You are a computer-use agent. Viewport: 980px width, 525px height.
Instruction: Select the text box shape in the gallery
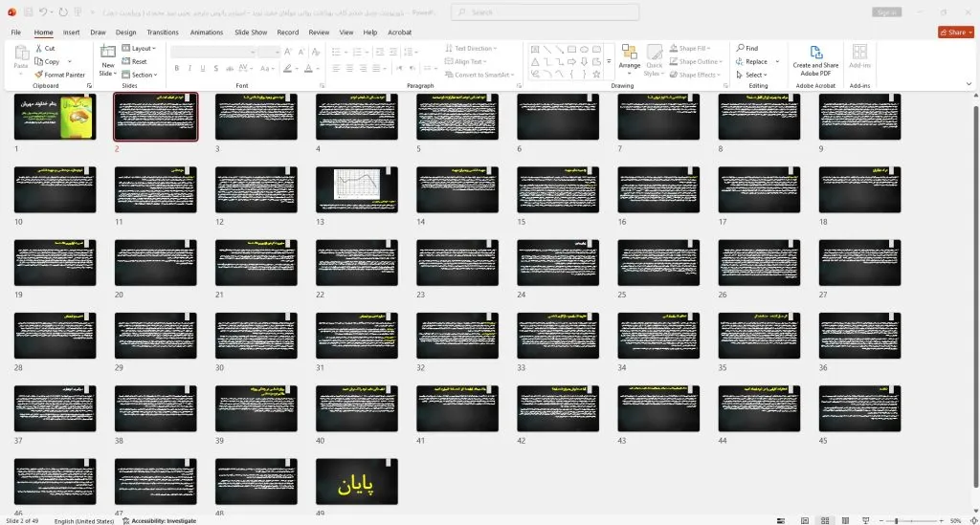(535, 50)
